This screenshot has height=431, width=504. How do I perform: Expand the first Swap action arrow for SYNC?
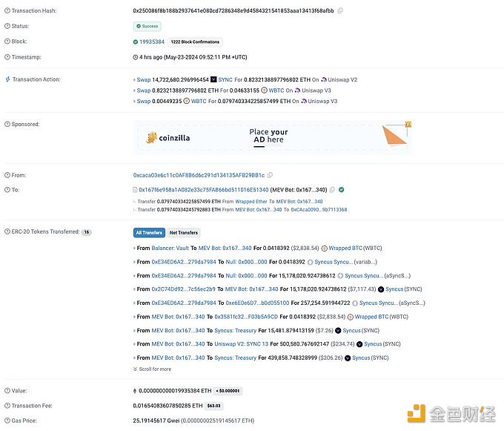(134, 80)
